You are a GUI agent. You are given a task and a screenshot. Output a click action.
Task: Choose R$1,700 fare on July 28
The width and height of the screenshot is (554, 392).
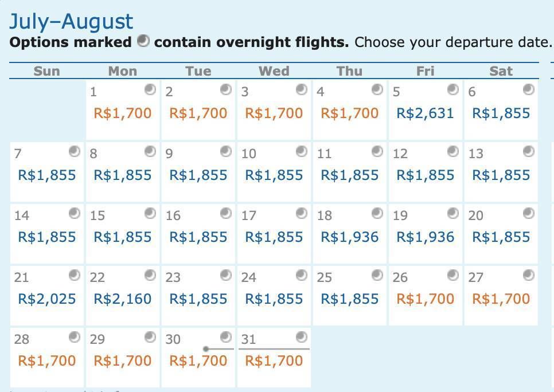[x=47, y=361]
